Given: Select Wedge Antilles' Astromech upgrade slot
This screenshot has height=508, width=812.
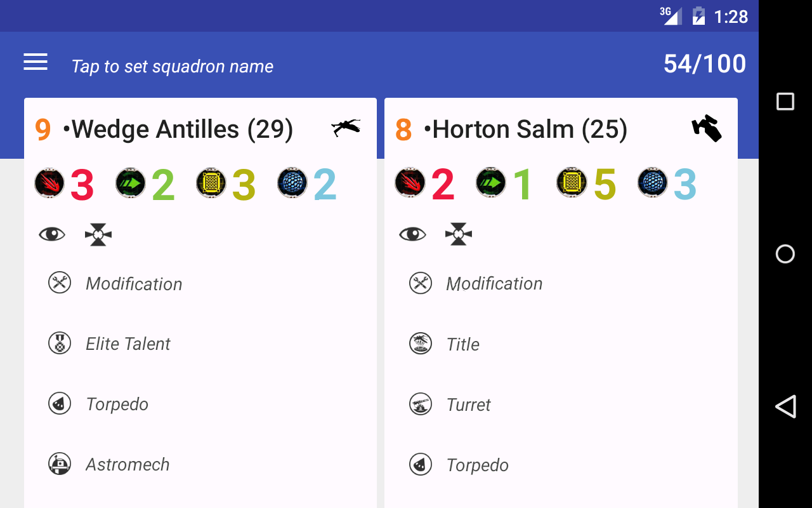Looking at the screenshot, I should click(x=128, y=465).
